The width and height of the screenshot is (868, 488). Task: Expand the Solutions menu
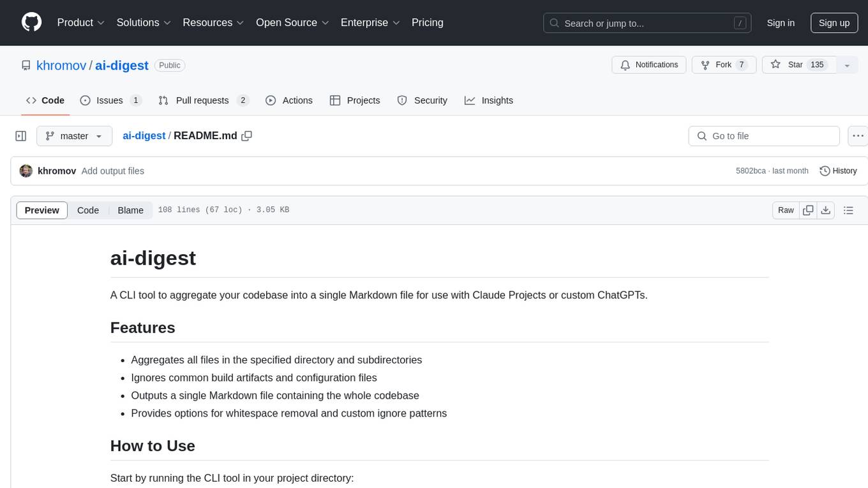pyautogui.click(x=144, y=22)
